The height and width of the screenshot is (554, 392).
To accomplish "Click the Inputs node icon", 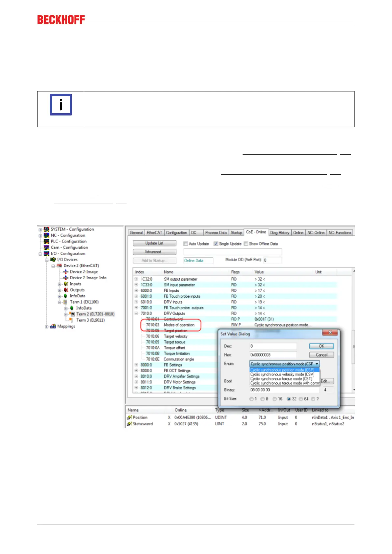I will 65,284.
